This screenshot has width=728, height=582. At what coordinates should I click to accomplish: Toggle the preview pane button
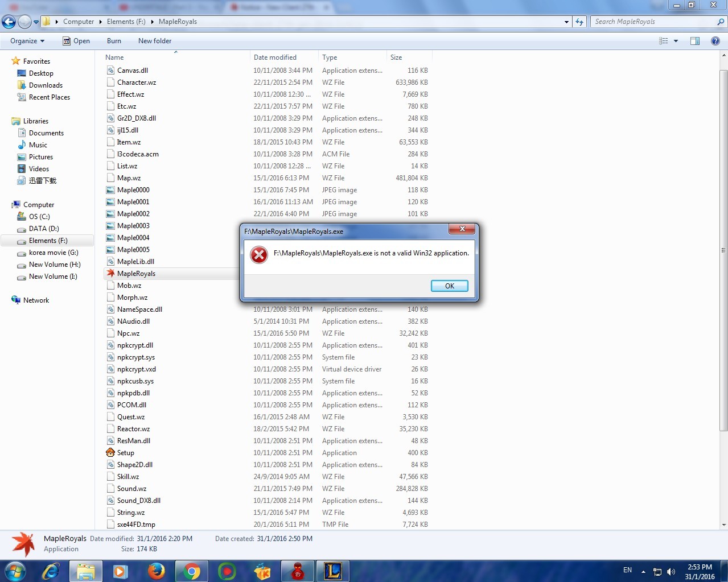(x=695, y=41)
